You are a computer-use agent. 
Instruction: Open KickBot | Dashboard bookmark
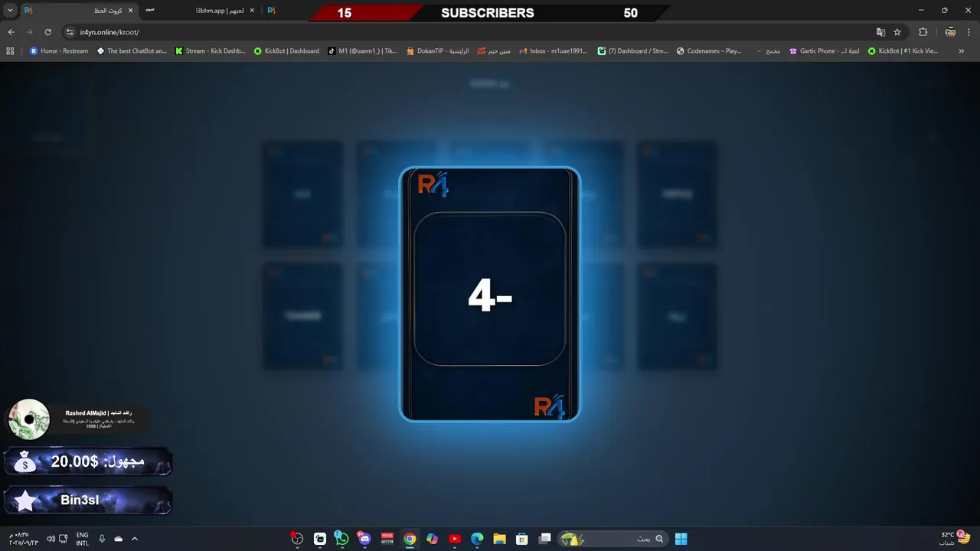coord(287,51)
